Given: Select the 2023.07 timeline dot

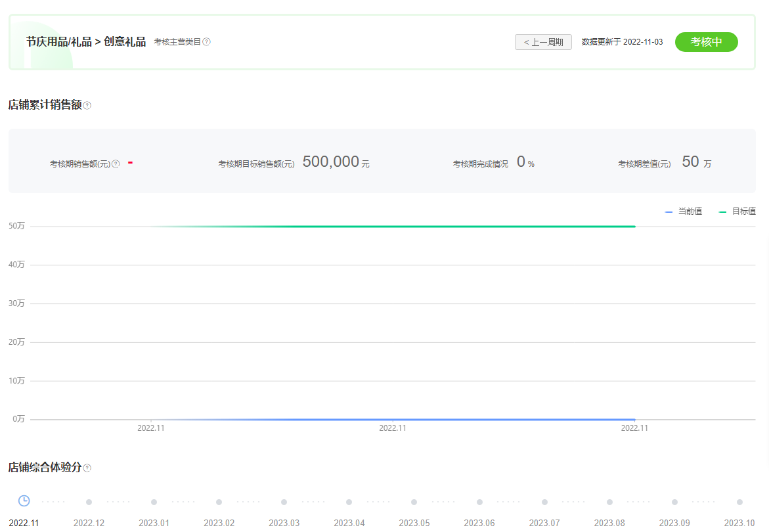Looking at the screenshot, I should tap(544, 502).
